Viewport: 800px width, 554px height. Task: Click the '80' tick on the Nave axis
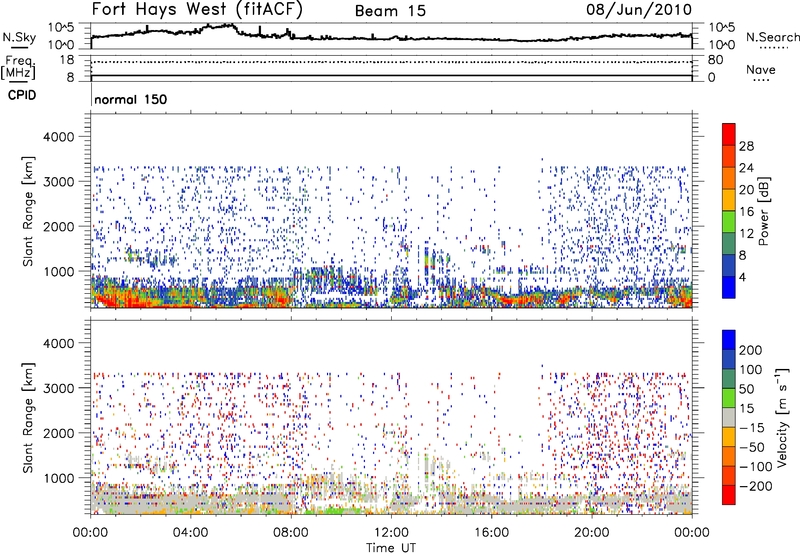coord(715,60)
